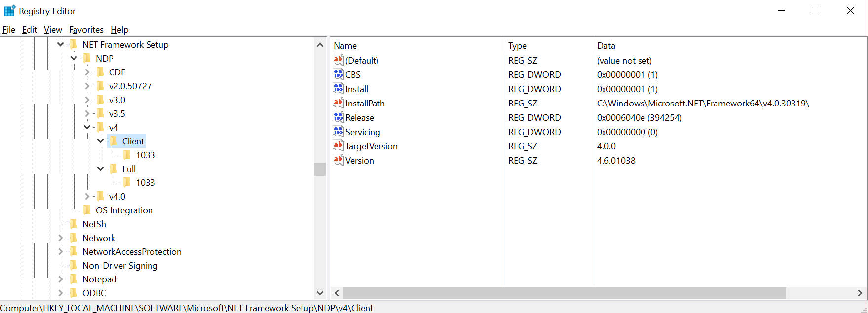868x313 pixels.
Task: Expand the v3.0 key
Action: coord(87,100)
